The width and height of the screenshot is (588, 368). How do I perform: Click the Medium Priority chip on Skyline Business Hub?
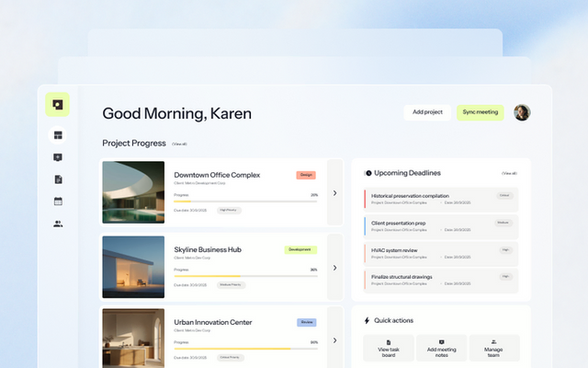click(x=231, y=285)
